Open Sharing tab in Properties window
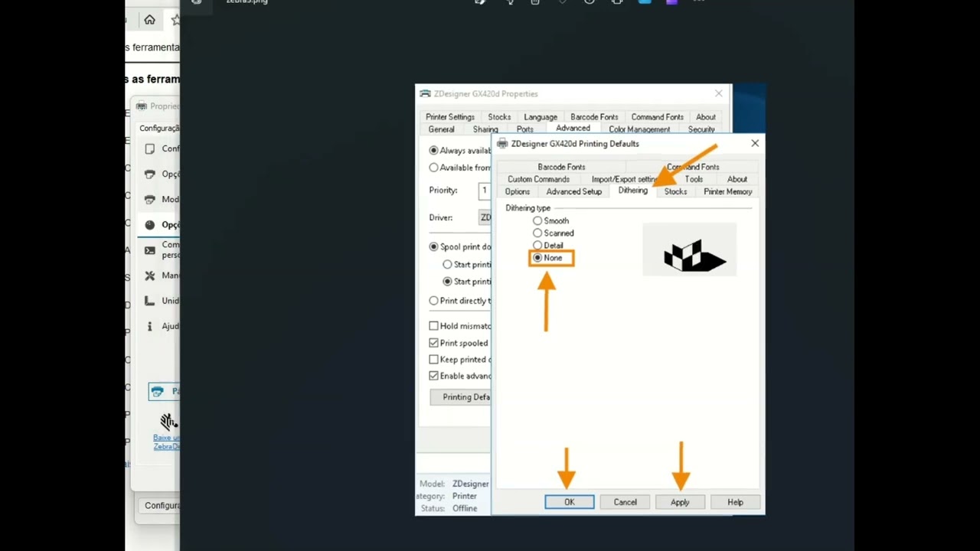980x551 pixels. coord(485,129)
